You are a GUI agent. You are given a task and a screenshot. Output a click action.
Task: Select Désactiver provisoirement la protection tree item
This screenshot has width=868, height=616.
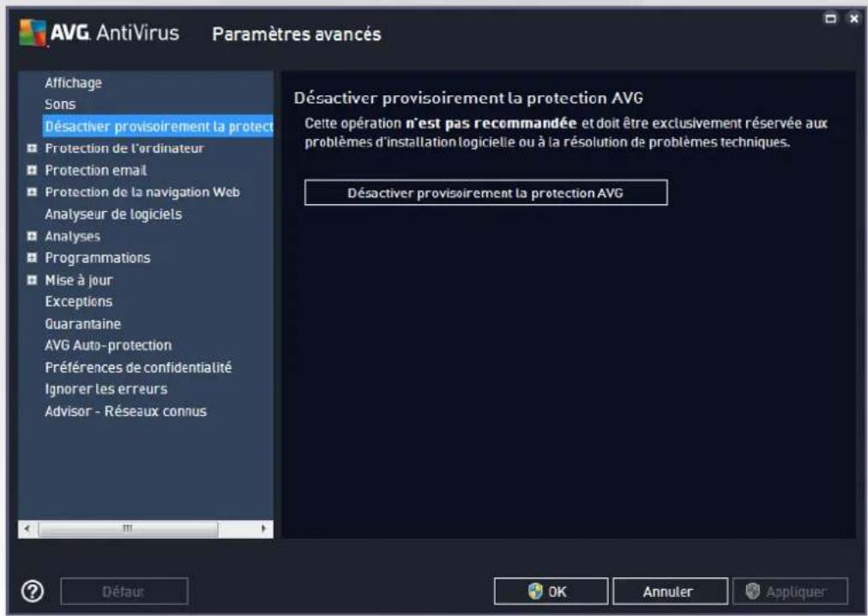[159, 126]
